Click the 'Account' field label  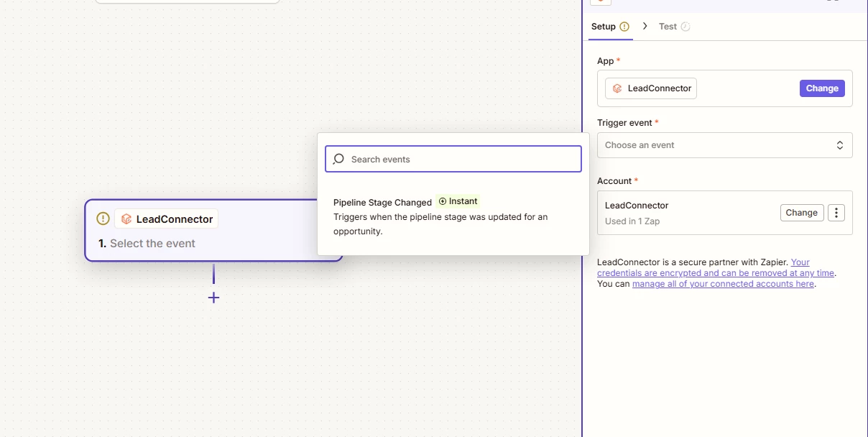click(614, 181)
